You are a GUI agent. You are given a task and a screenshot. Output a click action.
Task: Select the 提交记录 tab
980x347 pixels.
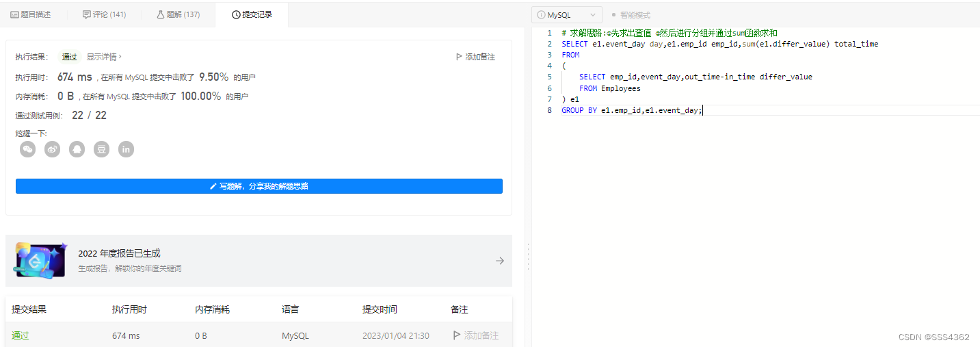tap(252, 14)
